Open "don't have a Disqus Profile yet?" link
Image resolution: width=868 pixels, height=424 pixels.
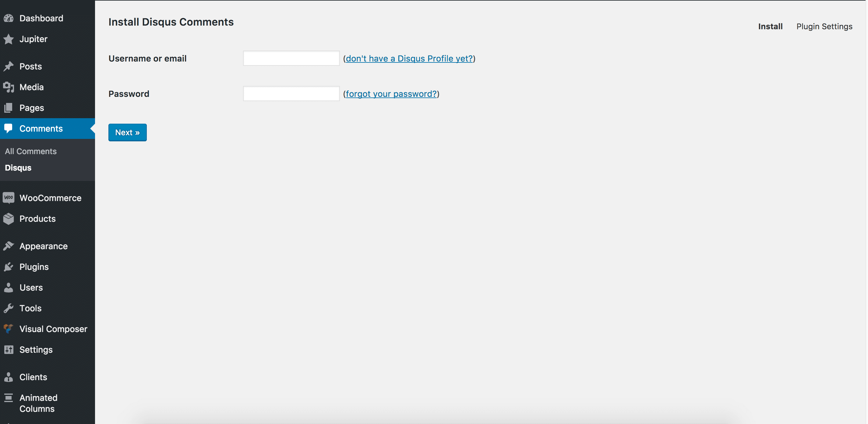[409, 59]
